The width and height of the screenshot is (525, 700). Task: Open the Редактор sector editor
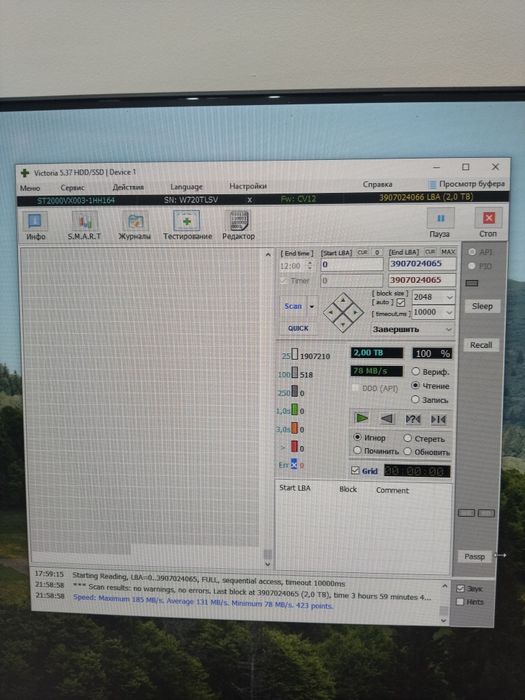238,225
